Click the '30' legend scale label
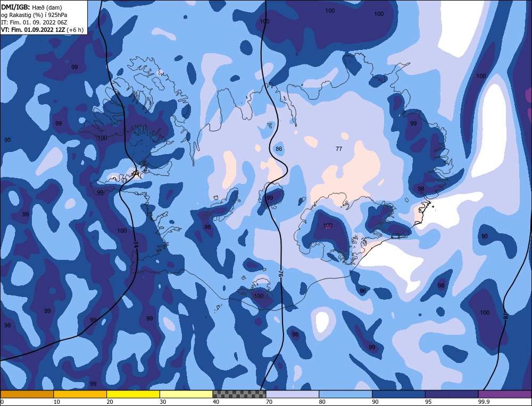532x406 pixels. (163, 402)
